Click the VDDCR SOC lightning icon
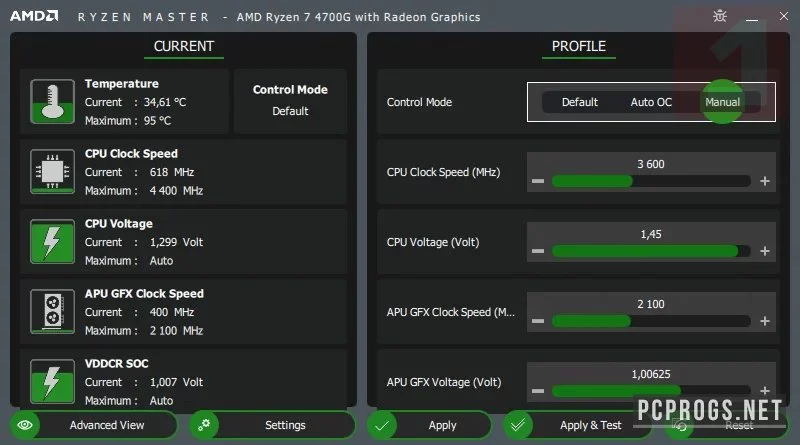Image resolution: width=800 pixels, height=445 pixels. pyautogui.click(x=52, y=381)
